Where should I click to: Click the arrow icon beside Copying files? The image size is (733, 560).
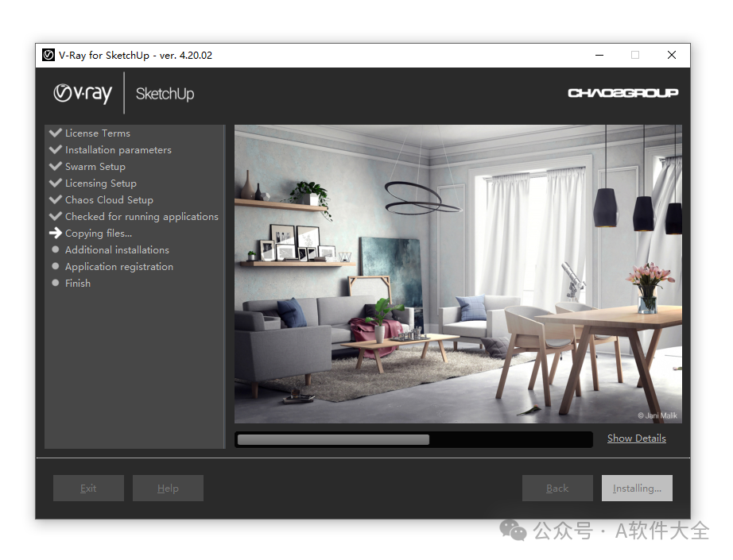[56, 233]
